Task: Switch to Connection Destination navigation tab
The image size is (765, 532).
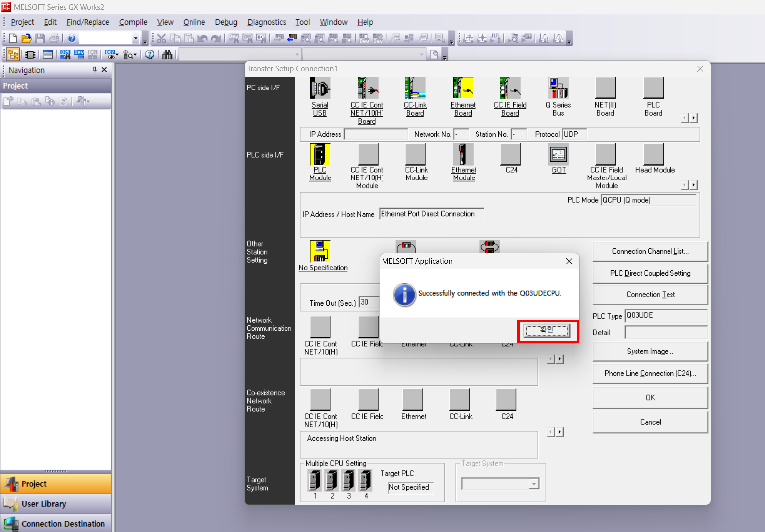Action: point(56,524)
